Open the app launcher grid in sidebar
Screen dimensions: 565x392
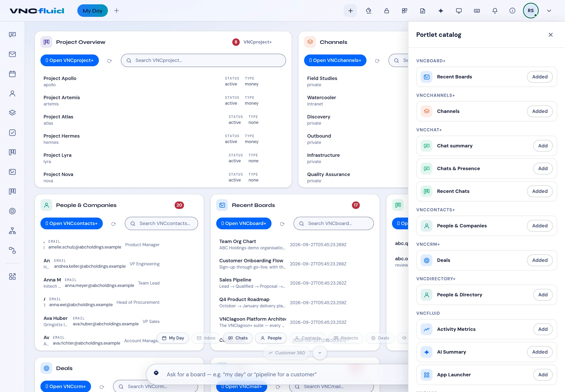click(x=12, y=277)
